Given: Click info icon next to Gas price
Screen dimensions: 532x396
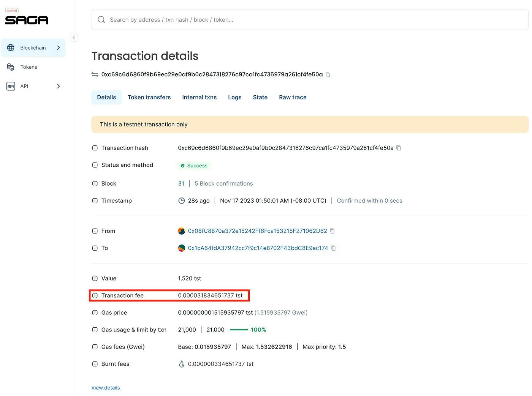Looking at the screenshot, I should tap(95, 313).
